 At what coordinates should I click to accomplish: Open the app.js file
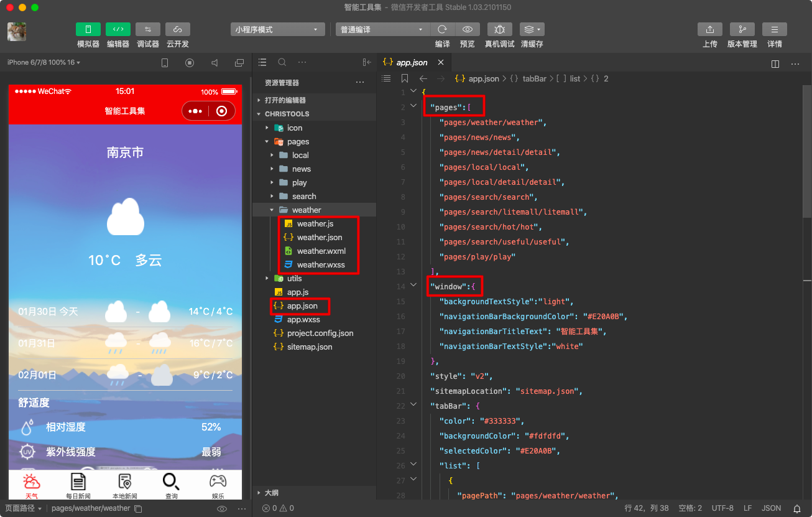pos(314,292)
